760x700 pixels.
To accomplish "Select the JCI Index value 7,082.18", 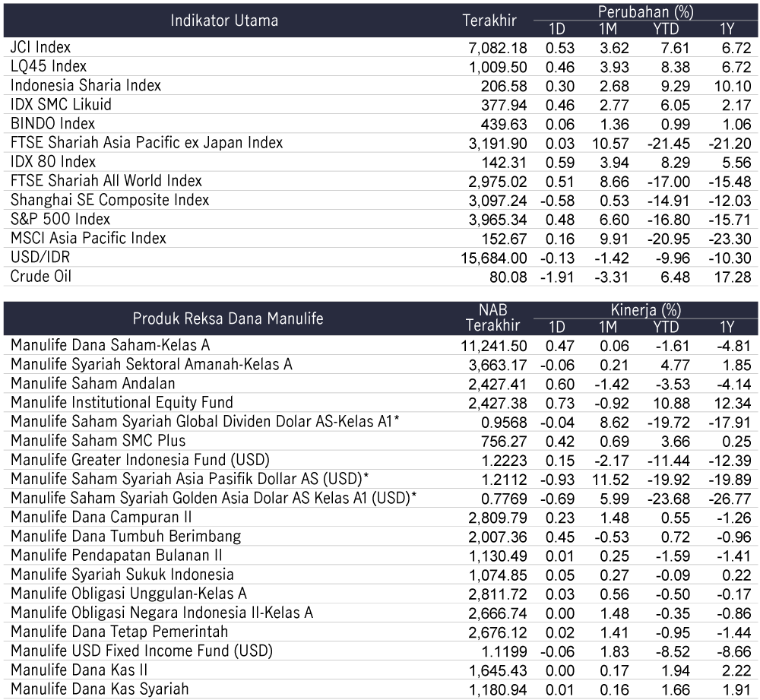I will tap(498, 48).
